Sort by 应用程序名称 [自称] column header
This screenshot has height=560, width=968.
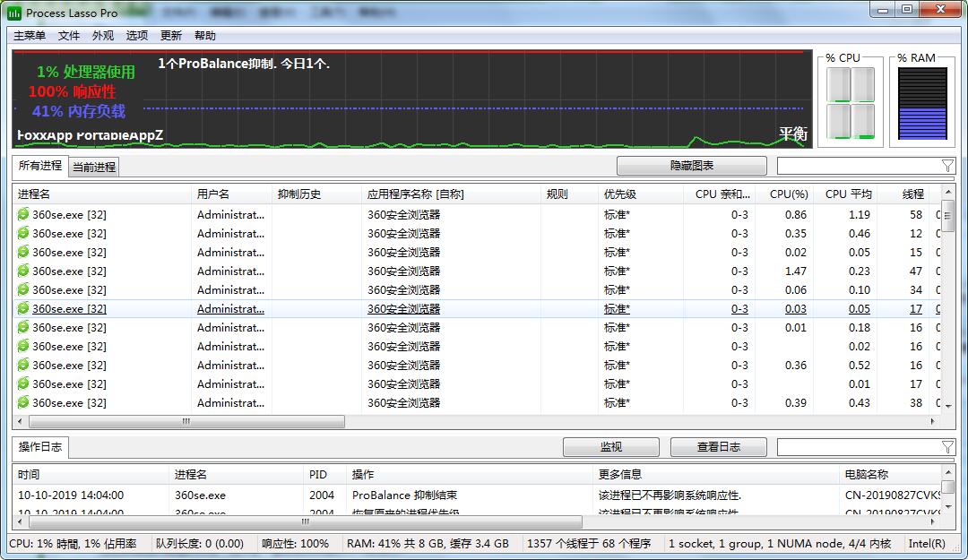click(x=451, y=194)
